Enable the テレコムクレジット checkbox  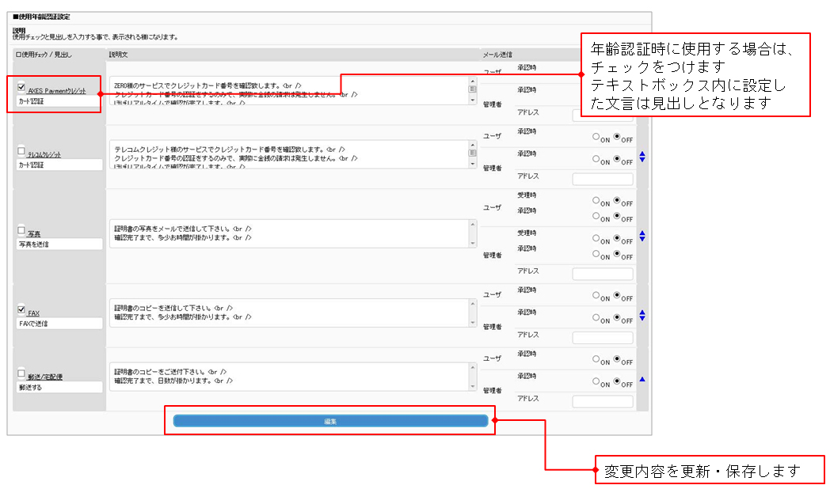pyautogui.click(x=21, y=150)
